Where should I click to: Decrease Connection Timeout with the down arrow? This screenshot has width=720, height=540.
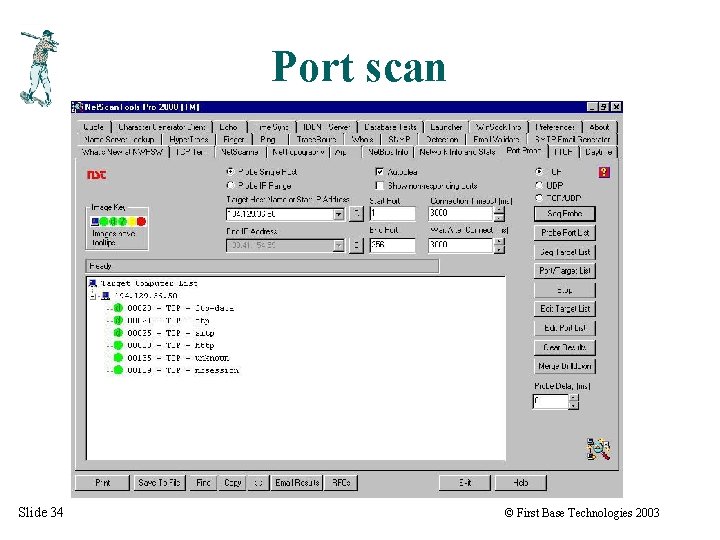[500, 217]
